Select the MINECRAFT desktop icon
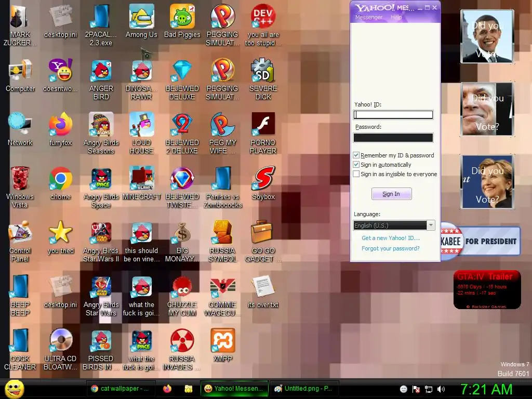Screen dimensions: 532x399 [x=141, y=183]
